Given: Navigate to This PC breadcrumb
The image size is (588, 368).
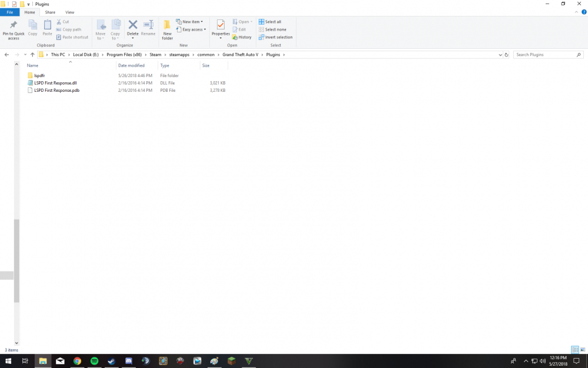Looking at the screenshot, I should (x=58, y=55).
